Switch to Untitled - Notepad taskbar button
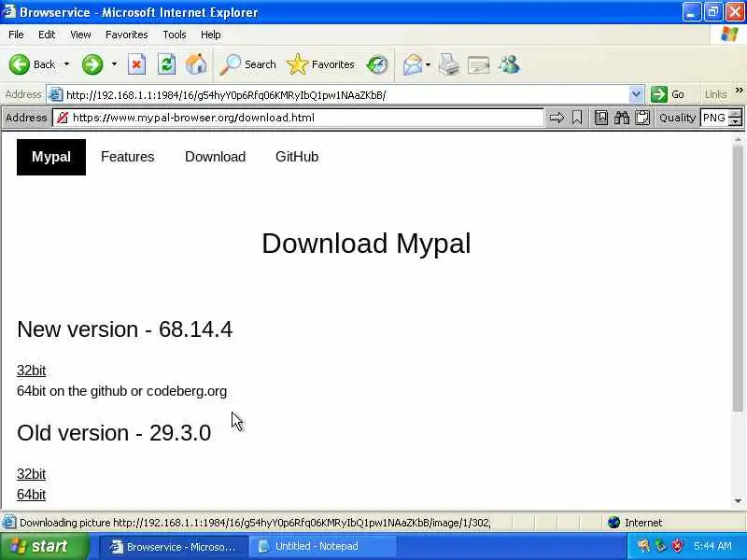 coord(324,546)
